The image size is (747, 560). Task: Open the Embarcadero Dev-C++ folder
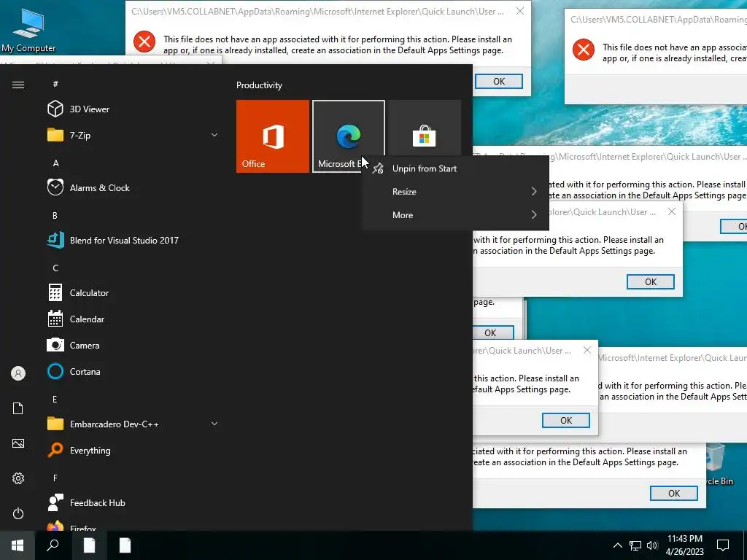133,424
